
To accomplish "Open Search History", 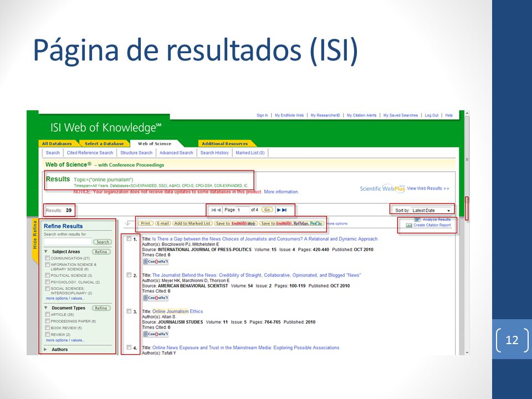I will (x=214, y=153).
